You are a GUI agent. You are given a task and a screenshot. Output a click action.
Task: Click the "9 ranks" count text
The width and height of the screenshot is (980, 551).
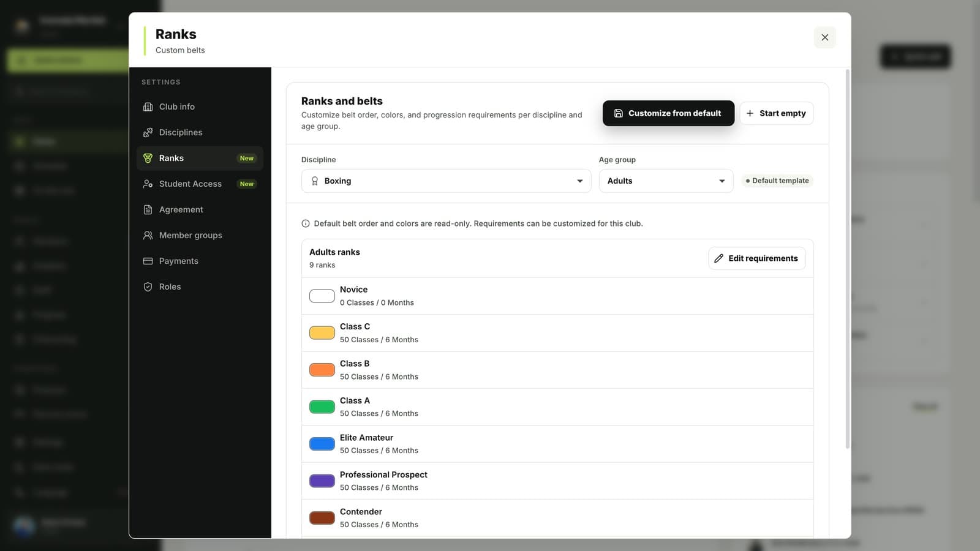click(x=322, y=265)
